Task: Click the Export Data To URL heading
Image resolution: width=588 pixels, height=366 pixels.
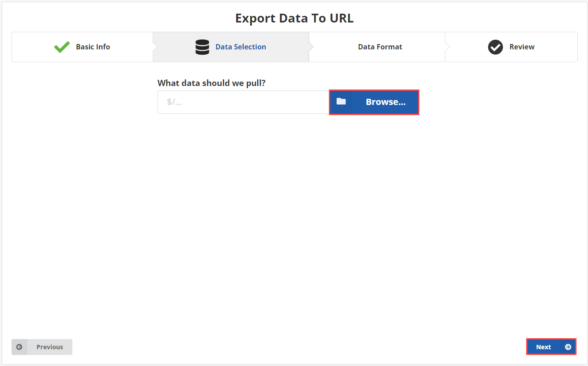Action: click(x=294, y=18)
